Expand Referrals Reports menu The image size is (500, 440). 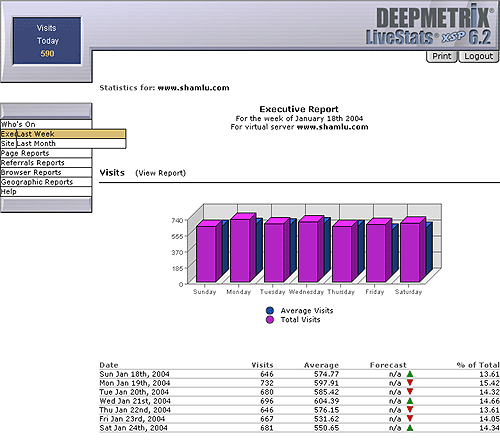click(46, 163)
